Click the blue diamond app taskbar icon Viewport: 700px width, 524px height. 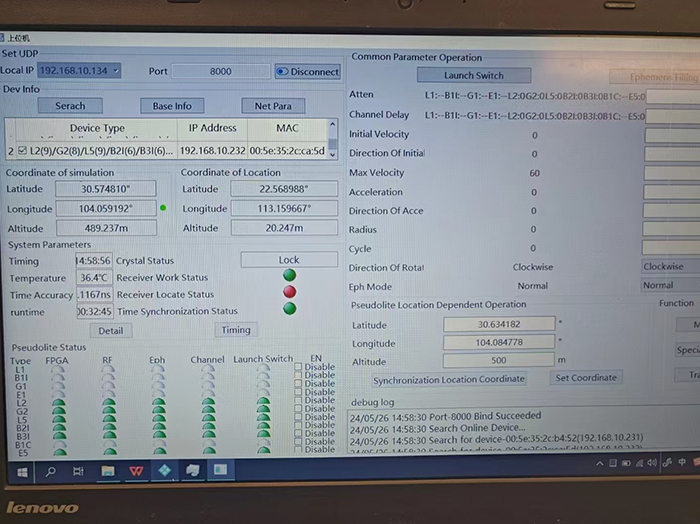[164, 470]
